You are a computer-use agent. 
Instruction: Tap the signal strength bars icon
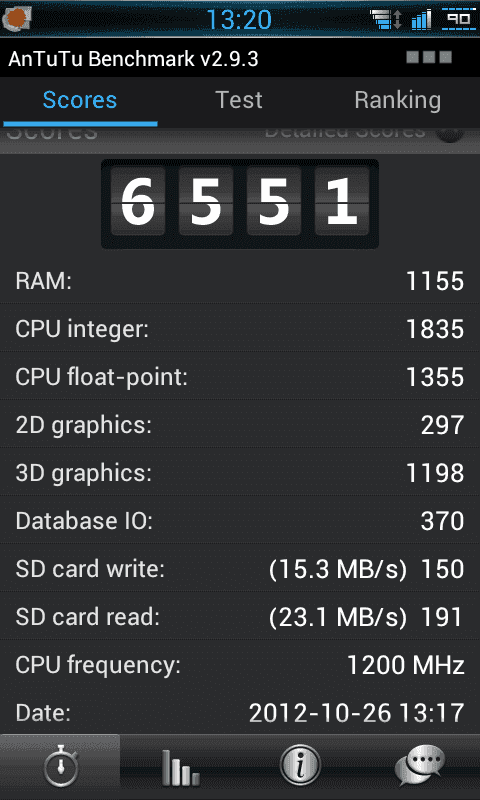(421, 20)
